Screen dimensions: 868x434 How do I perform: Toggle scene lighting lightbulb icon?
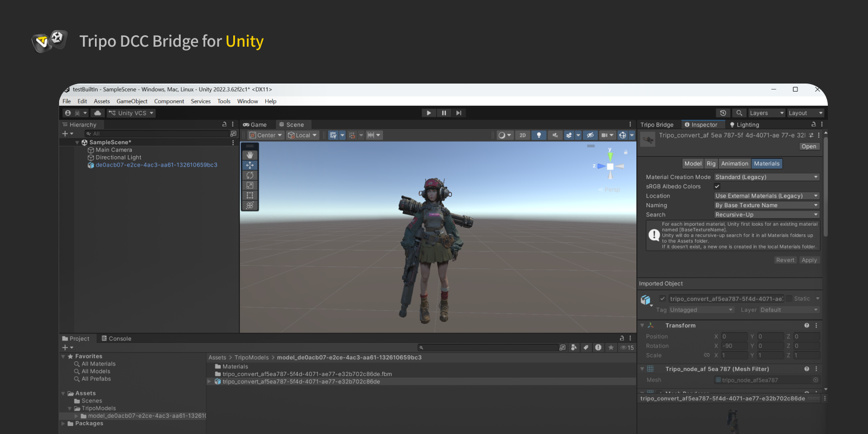click(539, 135)
